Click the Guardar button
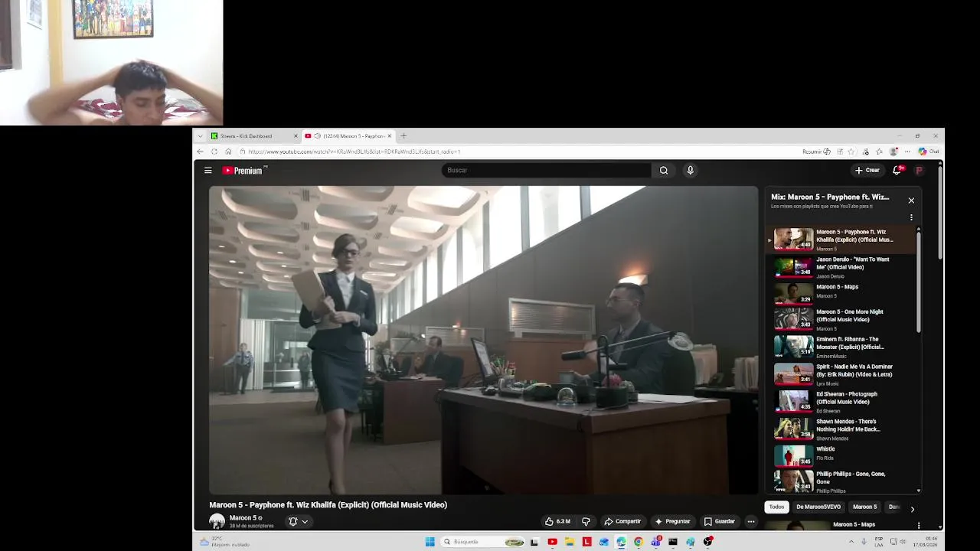980x551 pixels. point(720,521)
